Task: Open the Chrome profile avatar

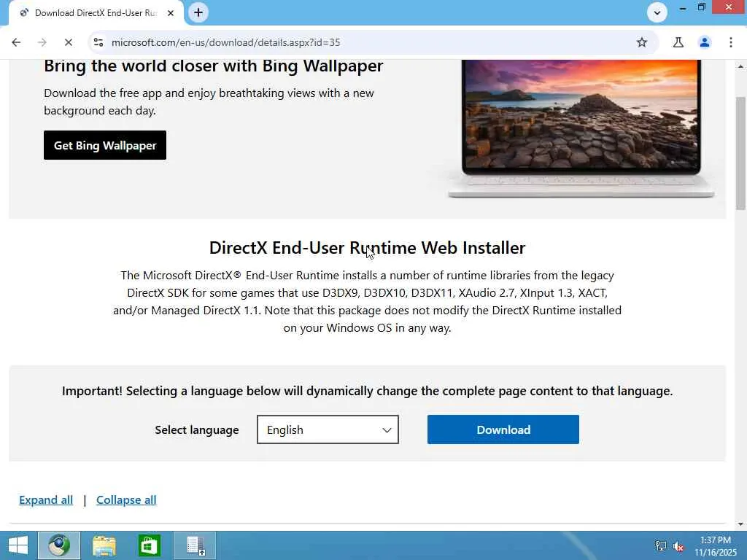Action: pos(704,42)
